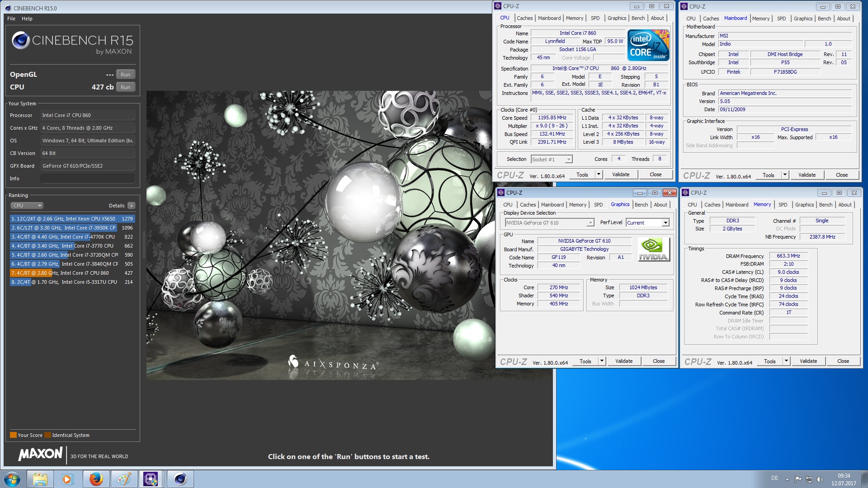Select ranking row Intel Core i7-3720QM
The height and width of the screenshot is (488, 868).
point(72,255)
